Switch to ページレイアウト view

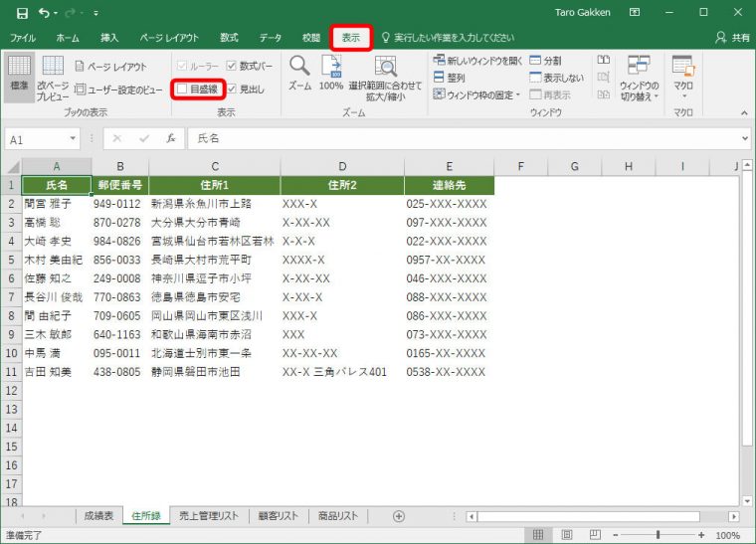[110, 67]
